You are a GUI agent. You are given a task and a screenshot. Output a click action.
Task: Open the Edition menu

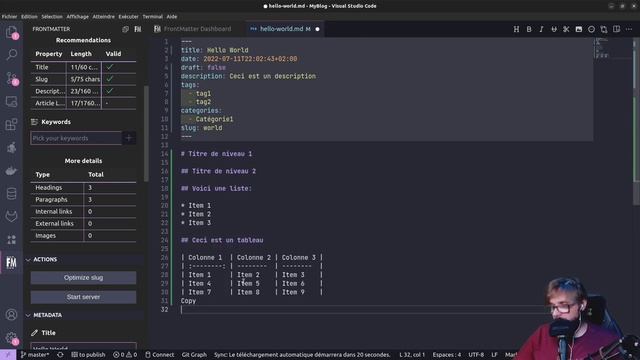point(29,17)
